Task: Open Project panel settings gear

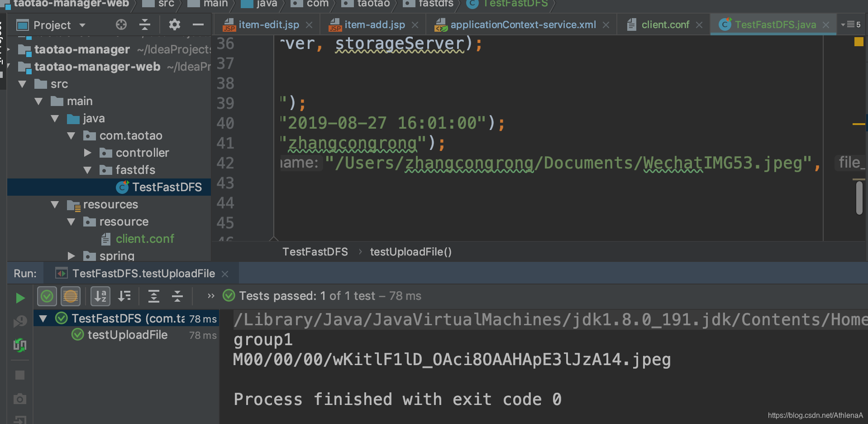Action: [x=174, y=24]
